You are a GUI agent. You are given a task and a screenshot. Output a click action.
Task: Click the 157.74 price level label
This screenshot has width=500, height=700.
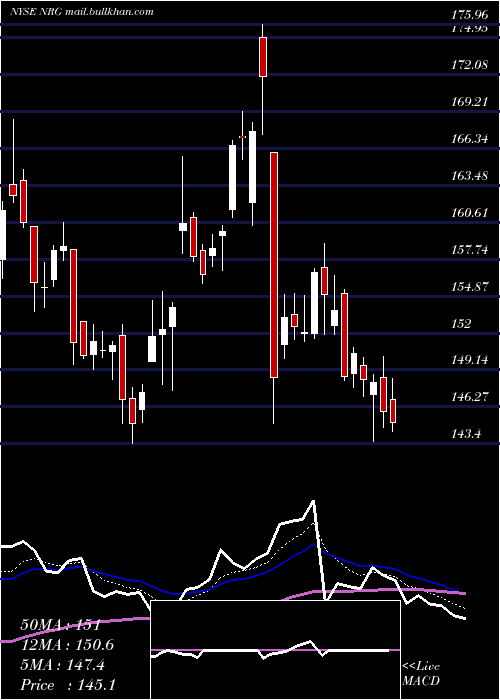[x=470, y=250]
